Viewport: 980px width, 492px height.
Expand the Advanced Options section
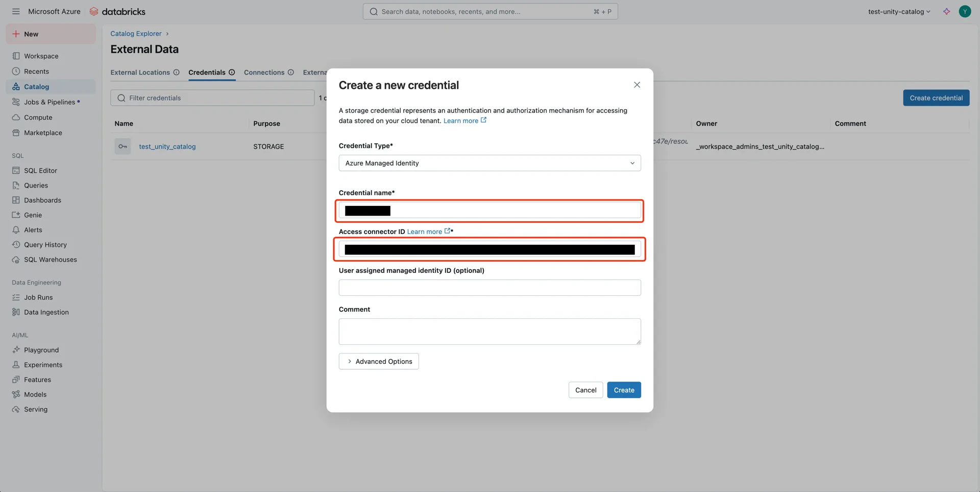click(379, 361)
